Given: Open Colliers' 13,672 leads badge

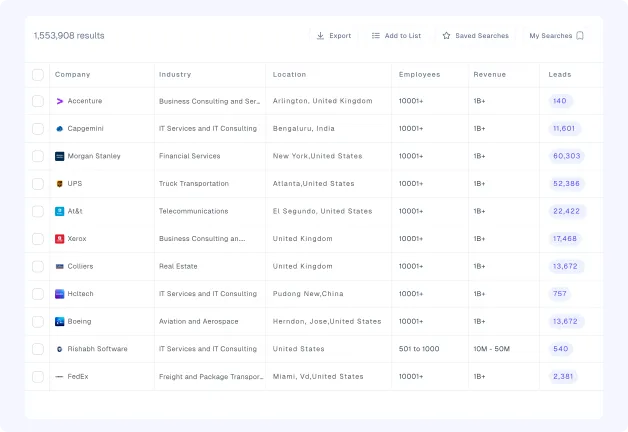Looking at the screenshot, I should point(565,266).
